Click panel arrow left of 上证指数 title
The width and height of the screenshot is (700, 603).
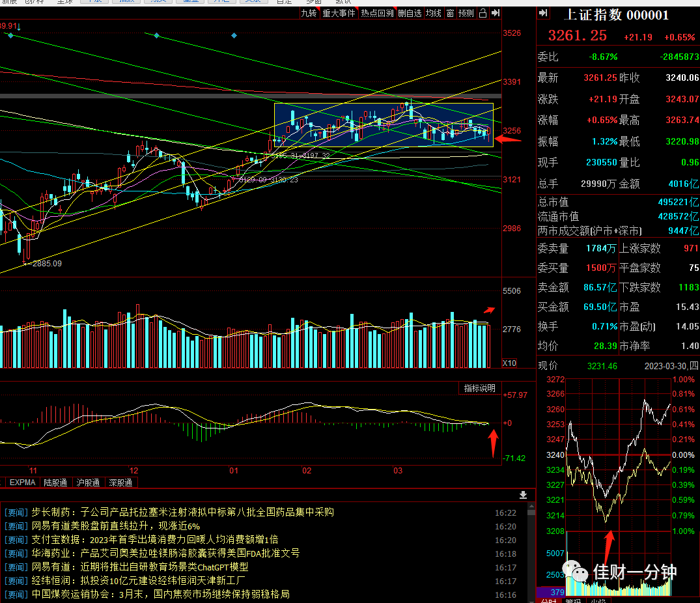543,14
